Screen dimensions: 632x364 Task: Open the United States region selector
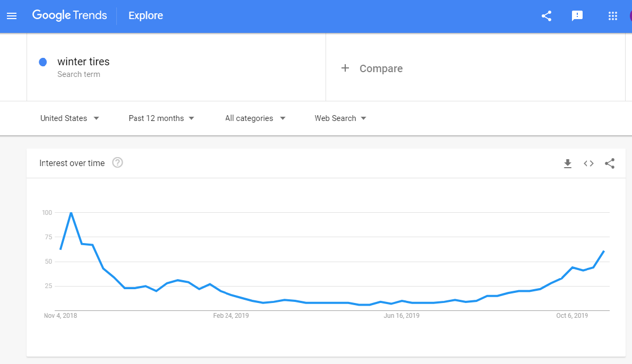[69, 118]
